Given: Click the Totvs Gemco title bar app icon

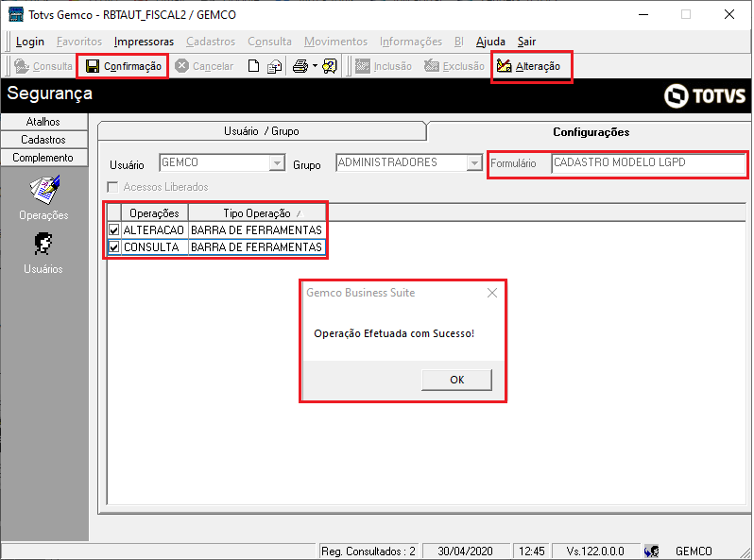Looking at the screenshot, I should click(x=16, y=14).
